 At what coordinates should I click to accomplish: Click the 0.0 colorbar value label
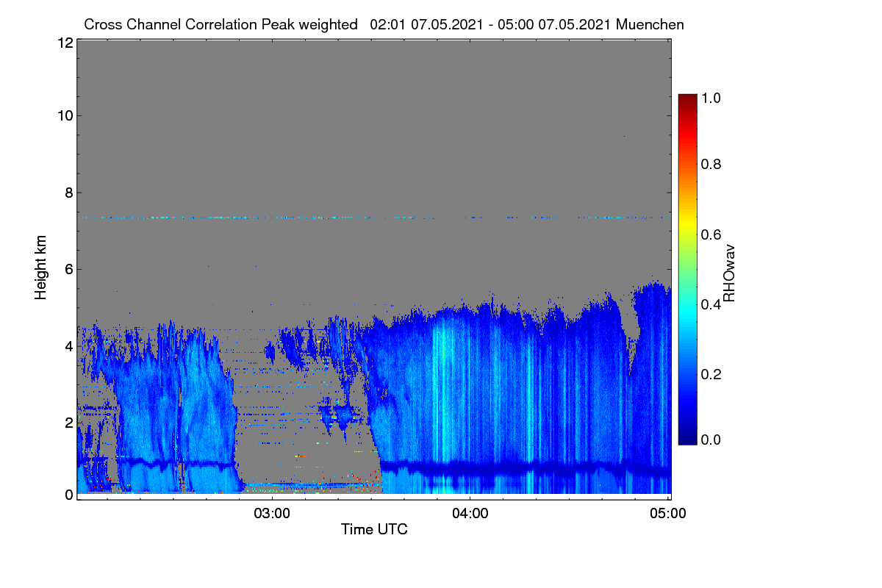tap(711, 440)
